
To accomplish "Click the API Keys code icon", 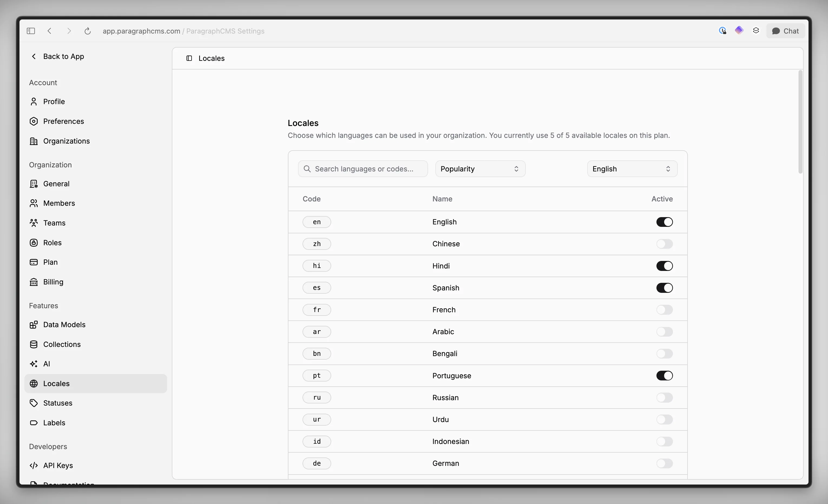I will (x=34, y=465).
